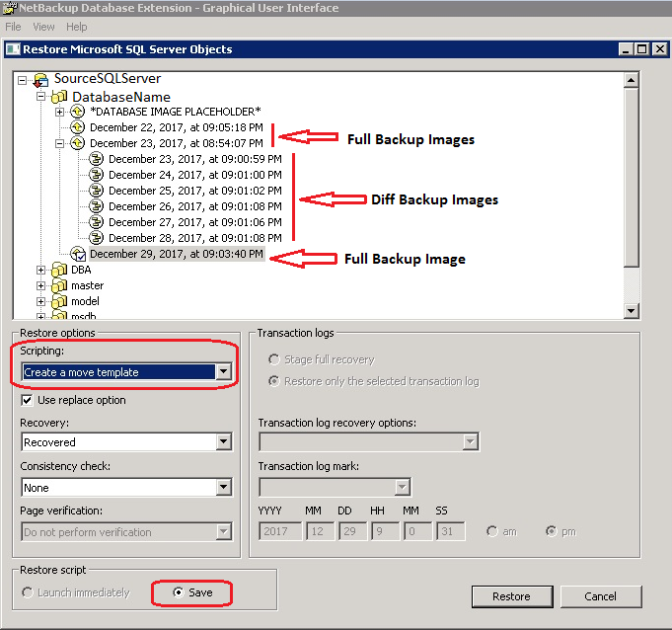The width and height of the screenshot is (672, 630).
Task: Click the SourceSQLServer server icon
Action: [40, 80]
